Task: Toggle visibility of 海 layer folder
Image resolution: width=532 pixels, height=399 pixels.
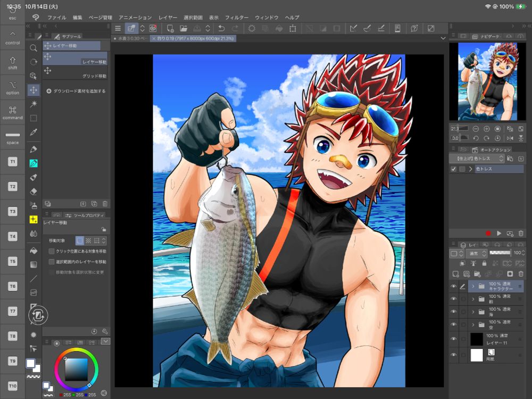Action: pyautogui.click(x=453, y=312)
